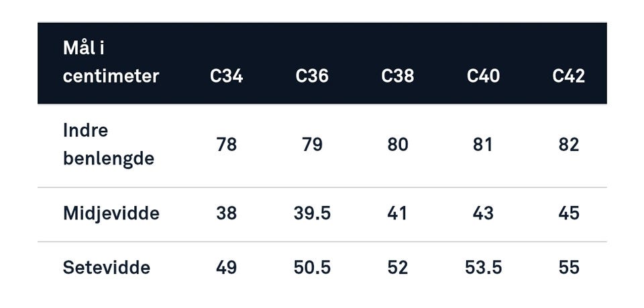Select the 'Indre benlengde' row label
This screenshot has width=644, height=308.
point(108,144)
